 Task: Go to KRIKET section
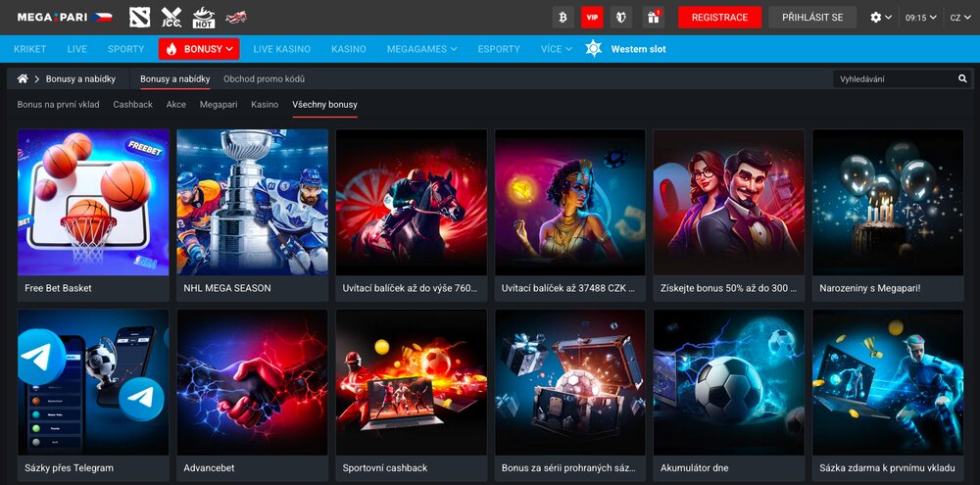(30, 49)
